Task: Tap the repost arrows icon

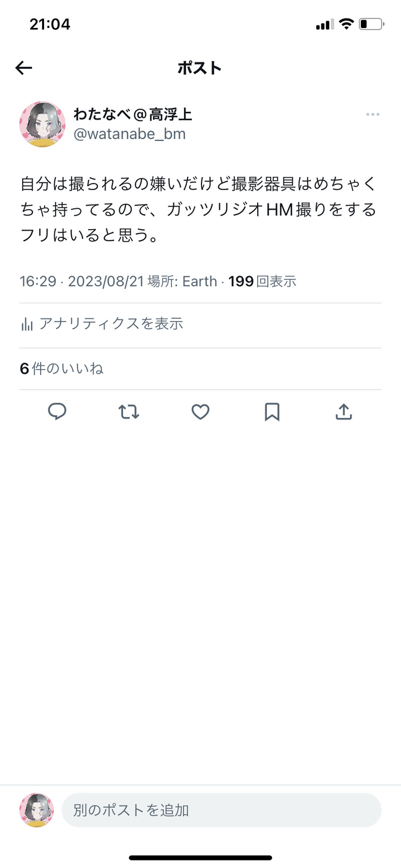Action: (129, 412)
